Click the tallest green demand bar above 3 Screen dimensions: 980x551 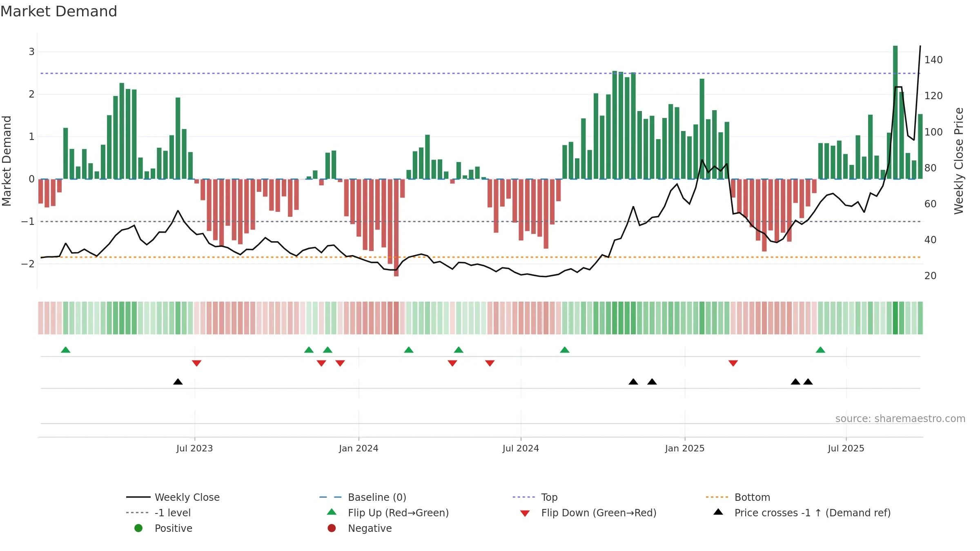tap(895, 112)
